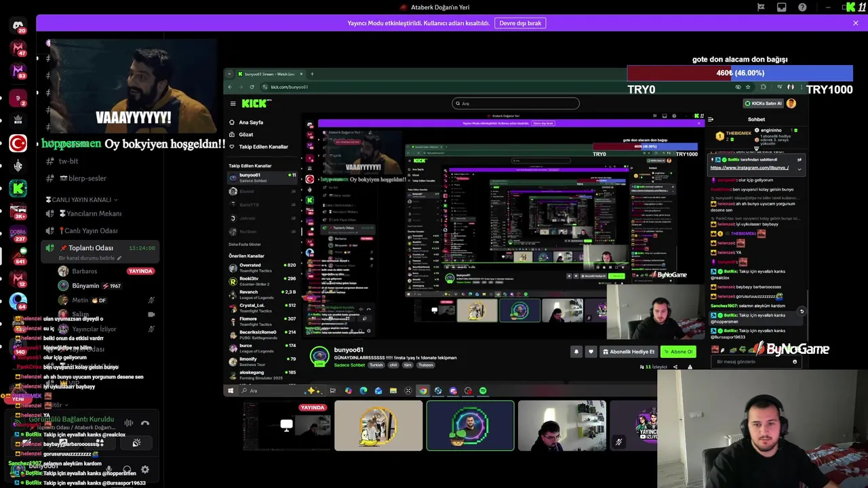Click Crystal_LoL recommended channel
The height and width of the screenshot is (488, 868).
262,307
